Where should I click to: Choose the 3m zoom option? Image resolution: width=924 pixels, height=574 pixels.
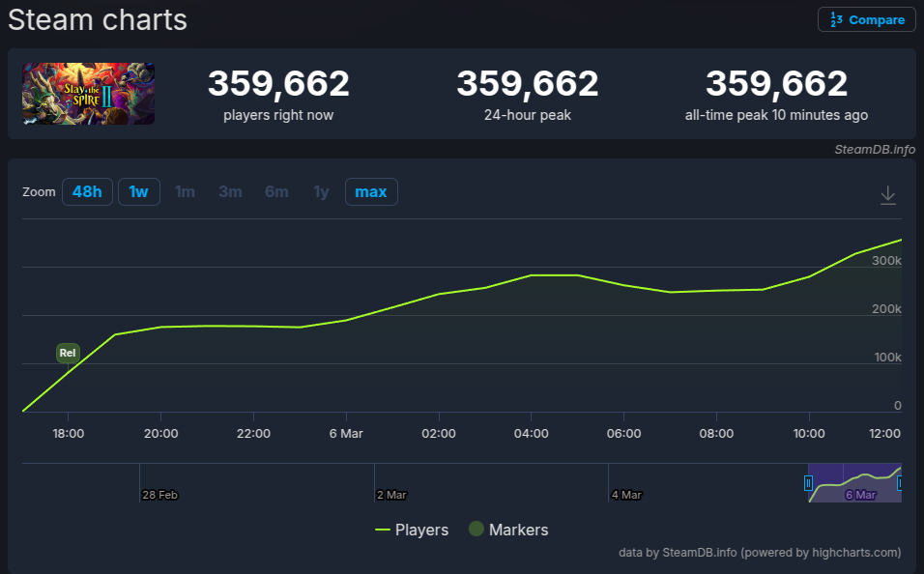pos(230,191)
